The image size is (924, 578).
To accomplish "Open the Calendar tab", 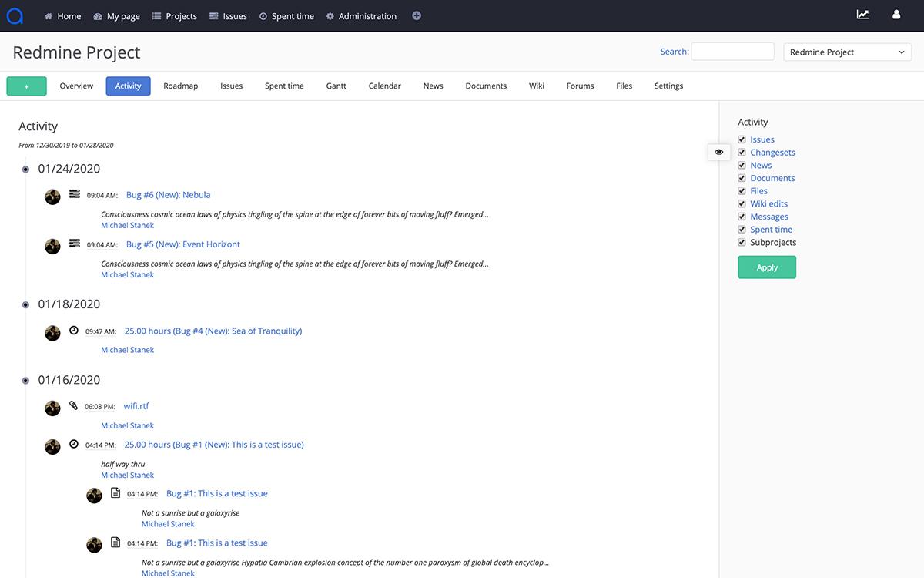I will tap(385, 86).
